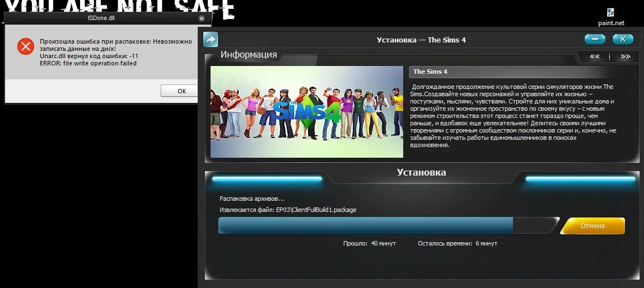Select the Информация section header

point(249,55)
